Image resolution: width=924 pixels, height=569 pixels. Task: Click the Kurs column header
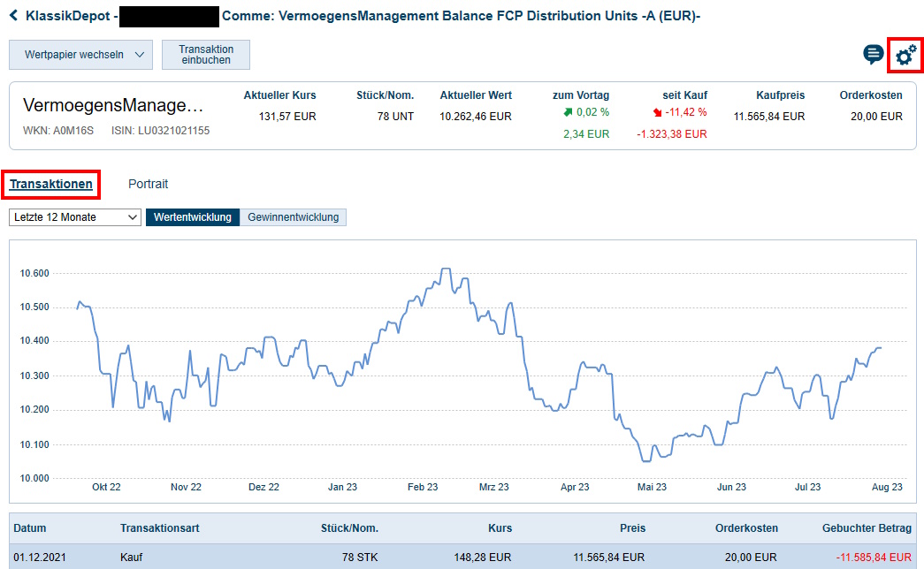tap(500, 528)
